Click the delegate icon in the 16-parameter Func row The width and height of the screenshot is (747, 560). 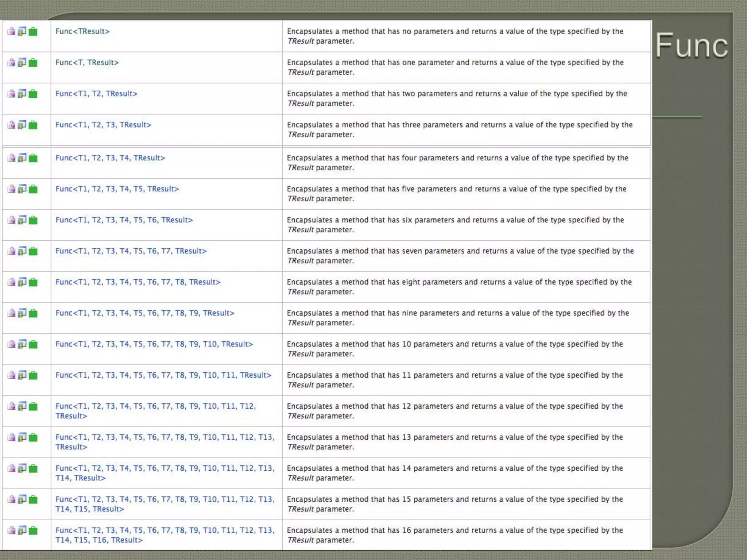click(11, 530)
